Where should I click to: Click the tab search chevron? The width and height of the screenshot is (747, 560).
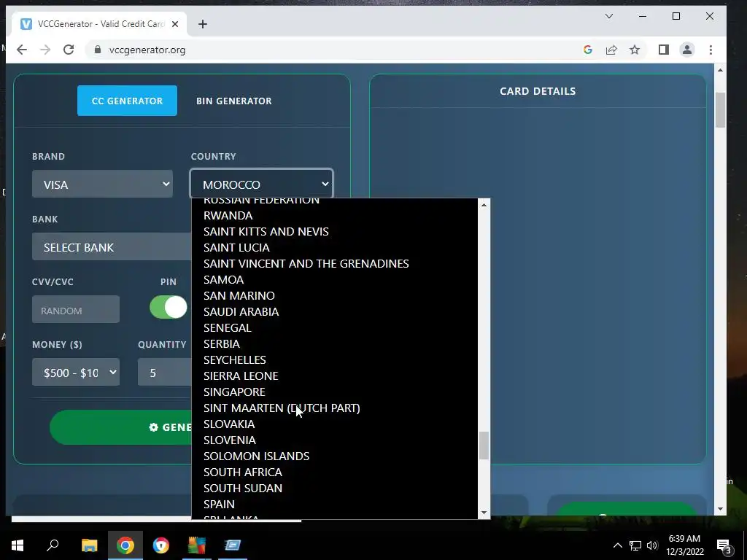coord(609,16)
